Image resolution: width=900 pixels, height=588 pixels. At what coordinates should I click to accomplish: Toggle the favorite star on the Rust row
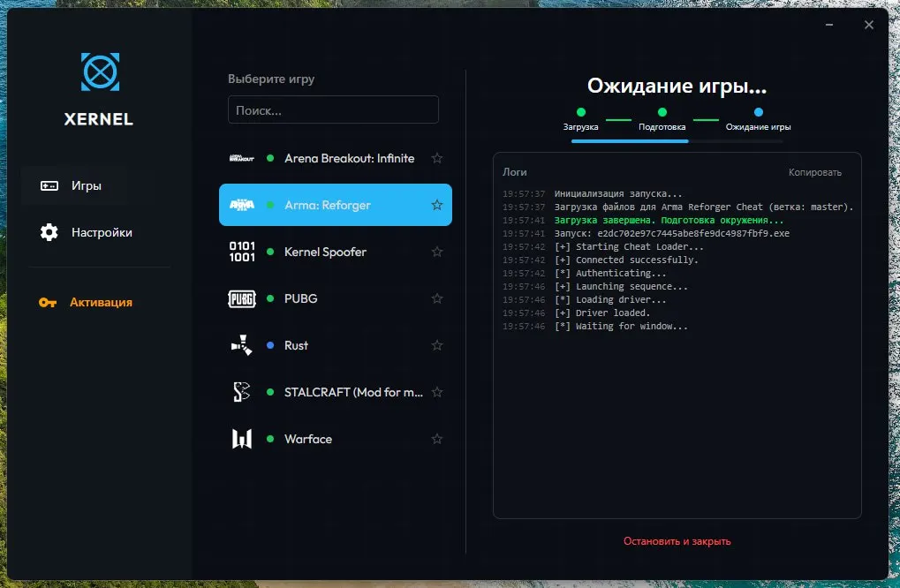[437, 345]
